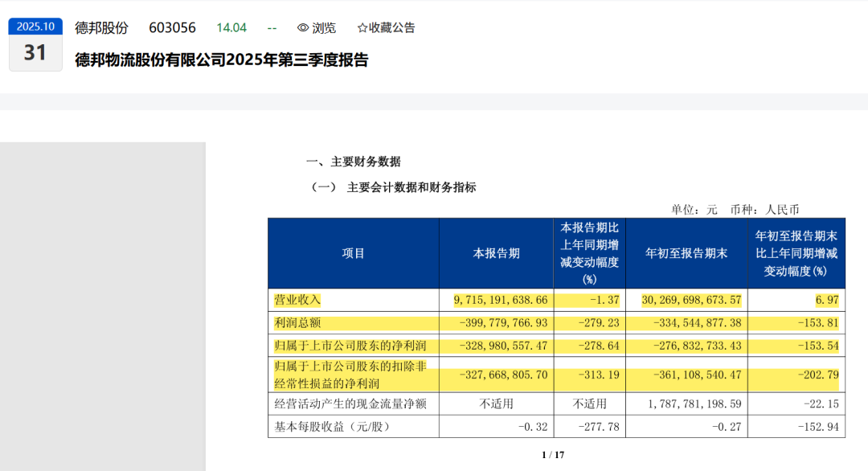This screenshot has height=471, width=868.
Task: Click value -334,544,877.38
Action: 698,322
